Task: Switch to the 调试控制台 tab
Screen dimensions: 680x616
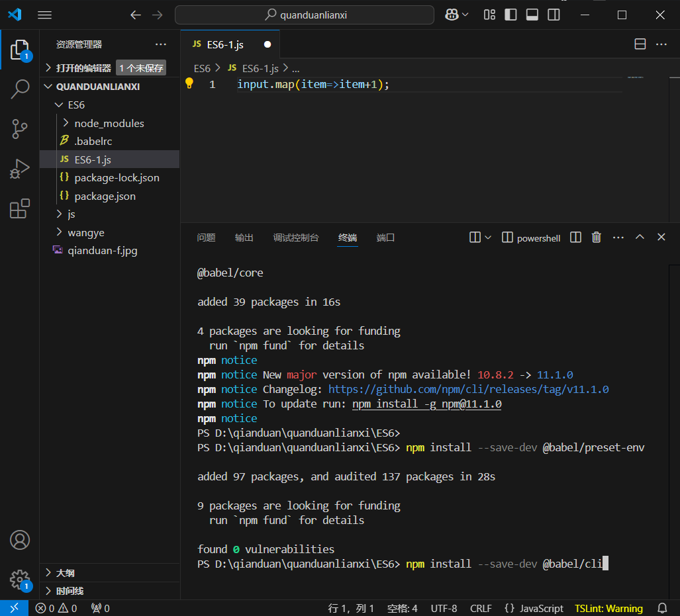Action: 295,238
